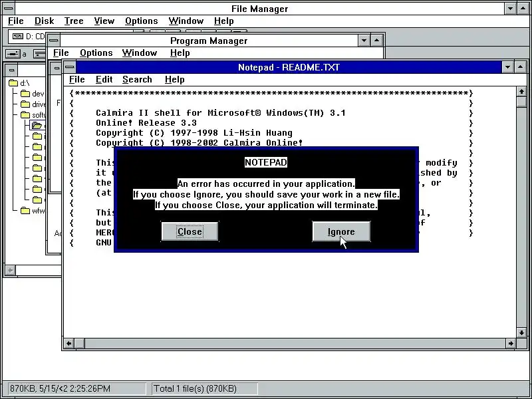Open File Manager's Disk menu
This screenshot has height=399, width=532.
[44, 21]
